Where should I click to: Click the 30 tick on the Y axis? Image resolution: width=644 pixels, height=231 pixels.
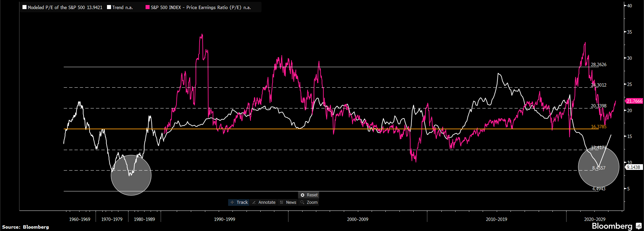[x=629, y=58]
